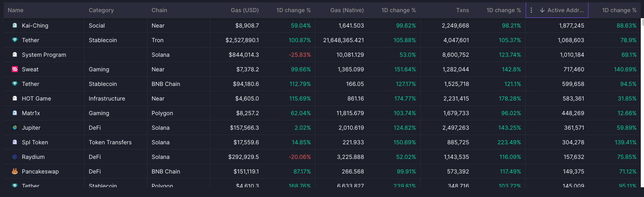Image resolution: width=644 pixels, height=197 pixels.
Task: Sort by 1D change % after Gas (USD)
Action: 293,10
